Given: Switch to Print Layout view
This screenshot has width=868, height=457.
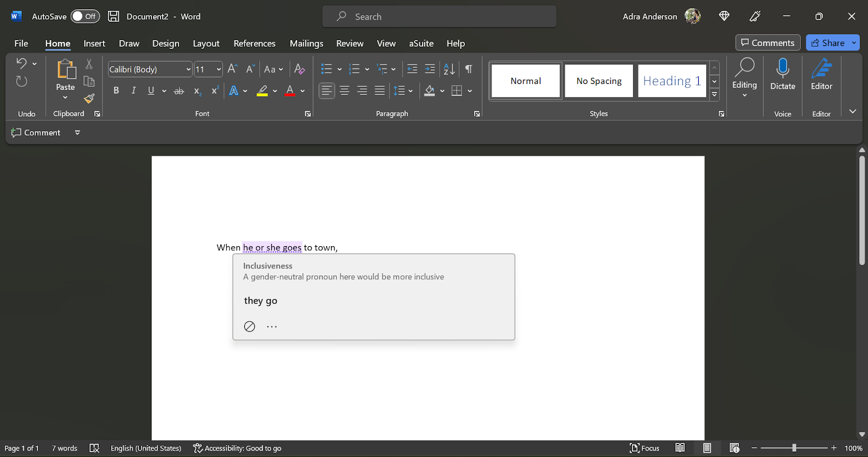Looking at the screenshot, I should 707,448.
